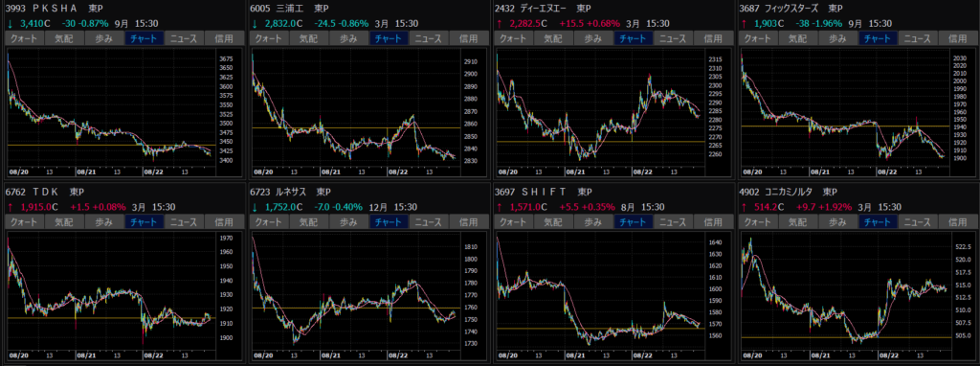Open ニュース tab in the PKSHA panel

coord(185,38)
